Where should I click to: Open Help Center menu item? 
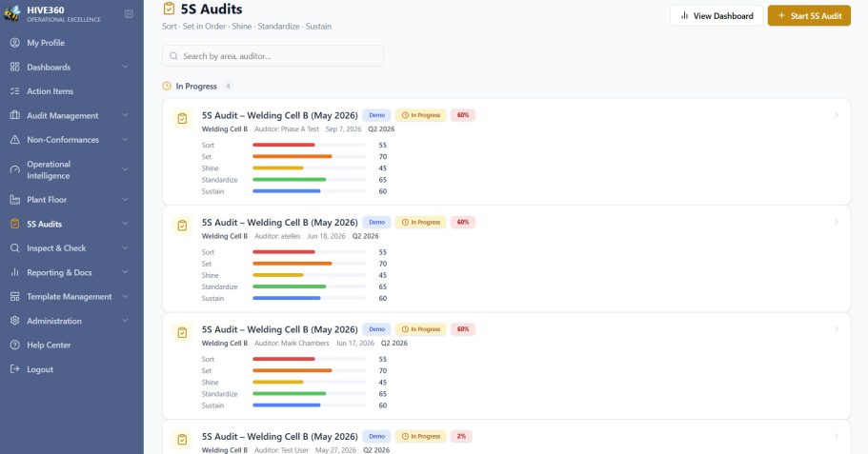tap(71, 345)
